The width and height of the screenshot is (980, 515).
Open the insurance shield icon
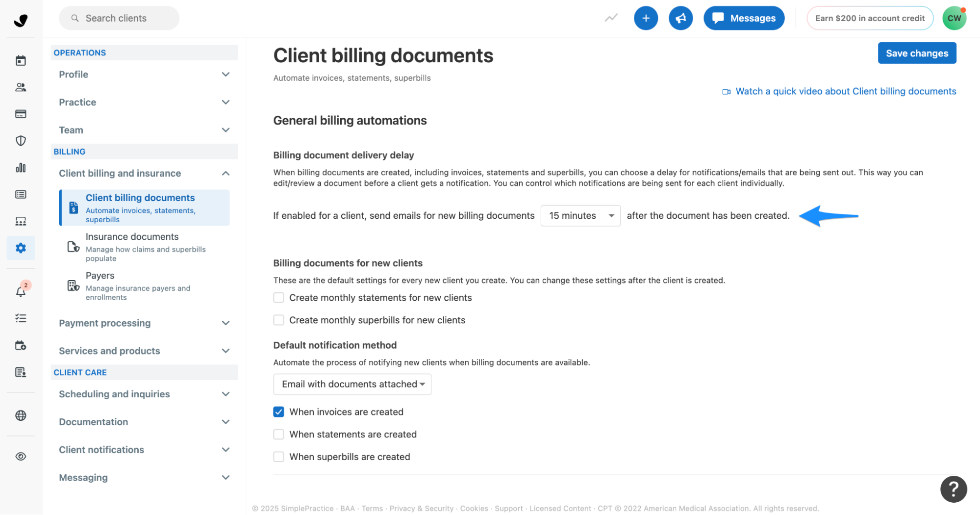point(21,141)
